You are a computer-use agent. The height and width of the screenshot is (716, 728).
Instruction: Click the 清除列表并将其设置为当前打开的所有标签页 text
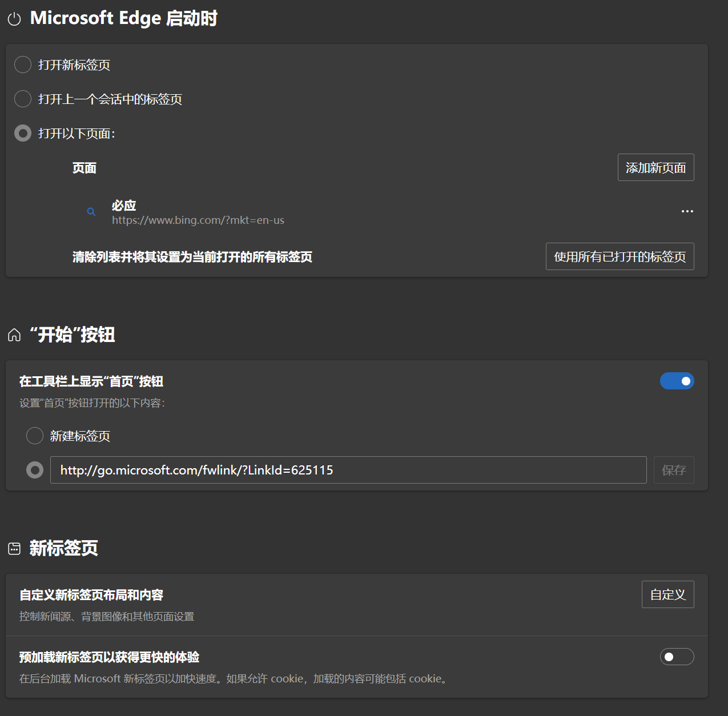[x=192, y=257]
